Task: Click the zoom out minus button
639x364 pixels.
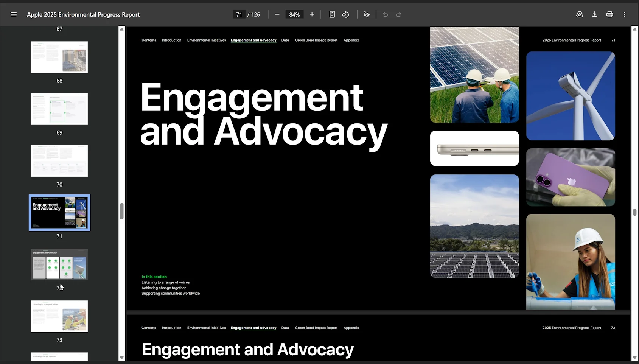Action: (x=277, y=14)
